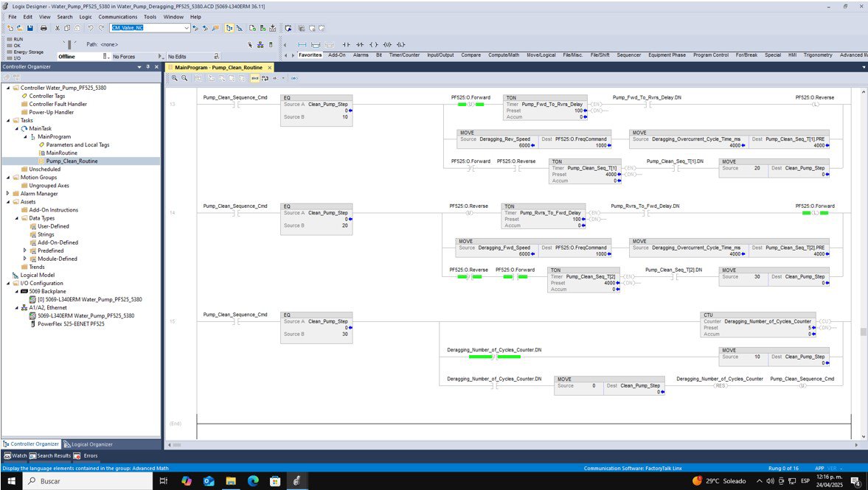868x490 pixels.
Task: Click the ladder editor horizontal scrollbar thumb
Action: click(177, 444)
